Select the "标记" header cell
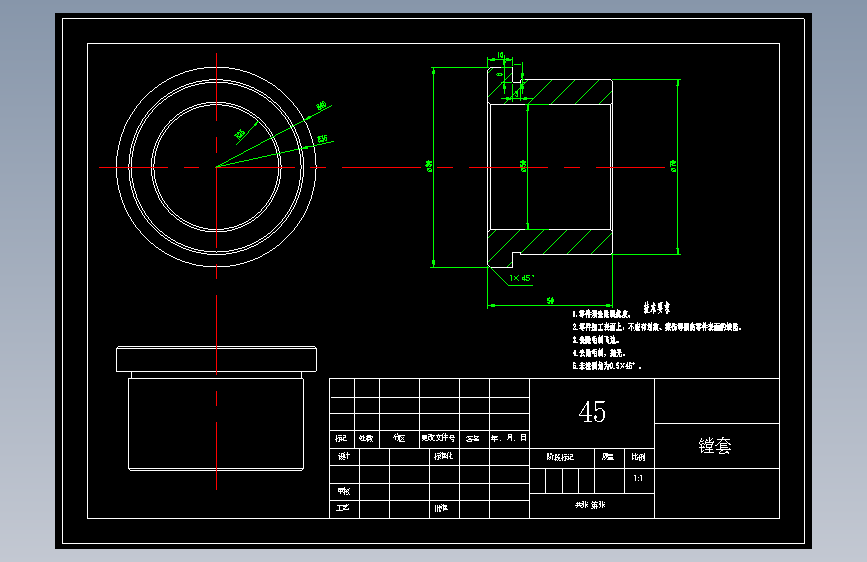 [x=341, y=438]
